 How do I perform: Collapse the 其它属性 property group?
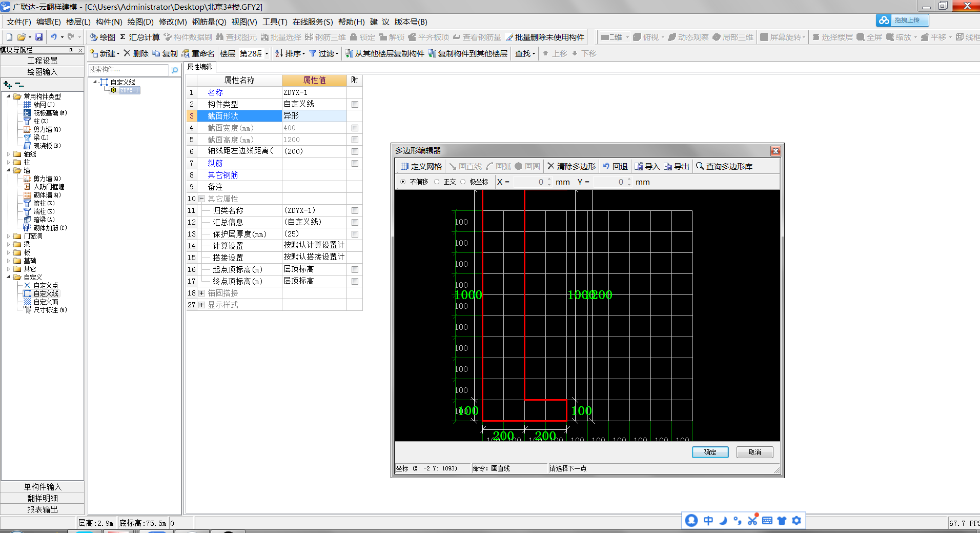pos(202,199)
